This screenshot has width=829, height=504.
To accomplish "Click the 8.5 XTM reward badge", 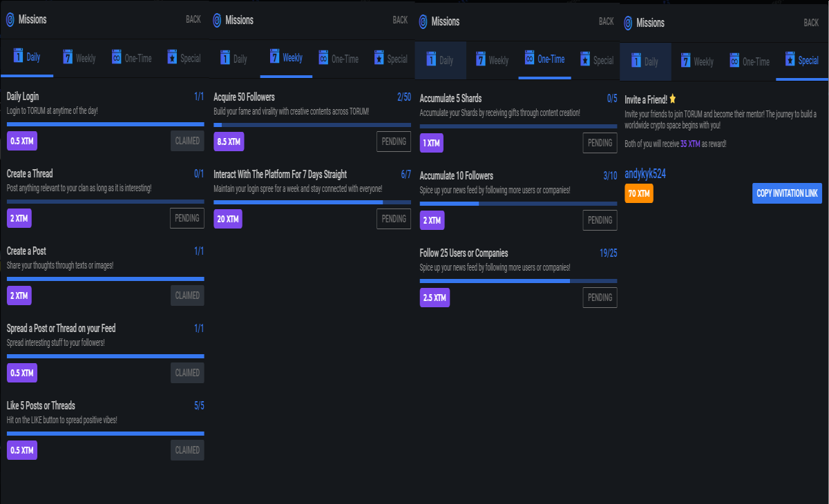I will tap(229, 142).
